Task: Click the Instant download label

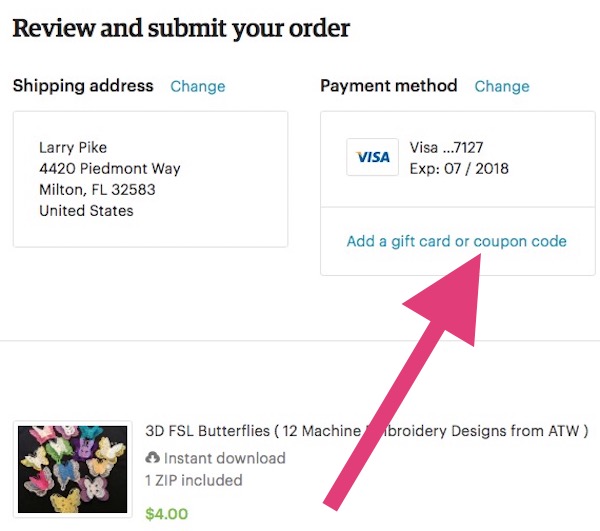Action: pyautogui.click(x=224, y=458)
